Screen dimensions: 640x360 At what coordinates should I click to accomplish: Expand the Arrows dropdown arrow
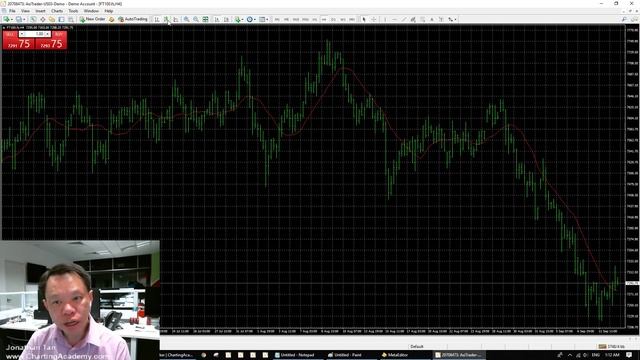click(x=456, y=19)
